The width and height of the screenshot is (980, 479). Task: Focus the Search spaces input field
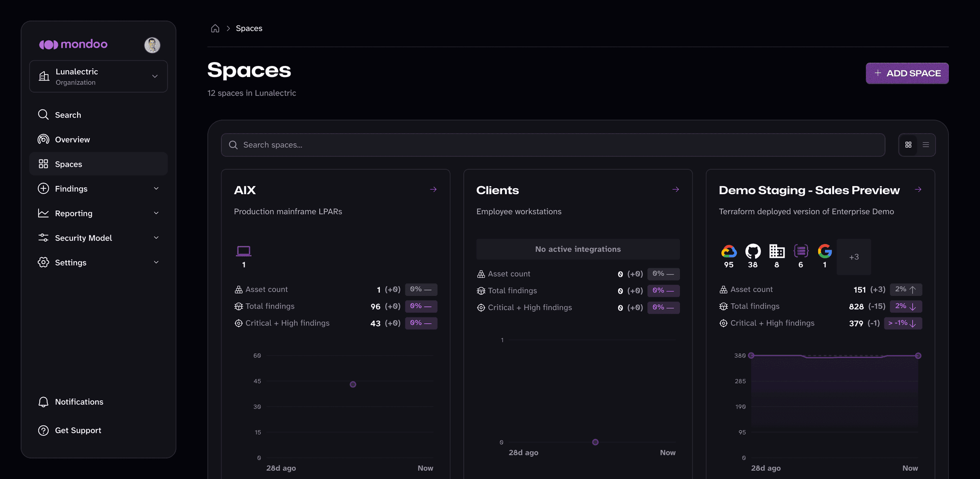click(553, 145)
